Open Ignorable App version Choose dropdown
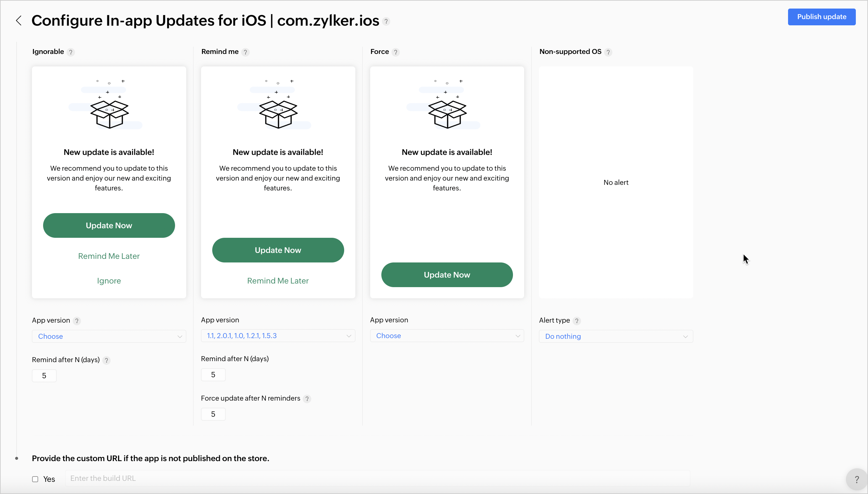The width and height of the screenshot is (868, 494). pyautogui.click(x=109, y=336)
